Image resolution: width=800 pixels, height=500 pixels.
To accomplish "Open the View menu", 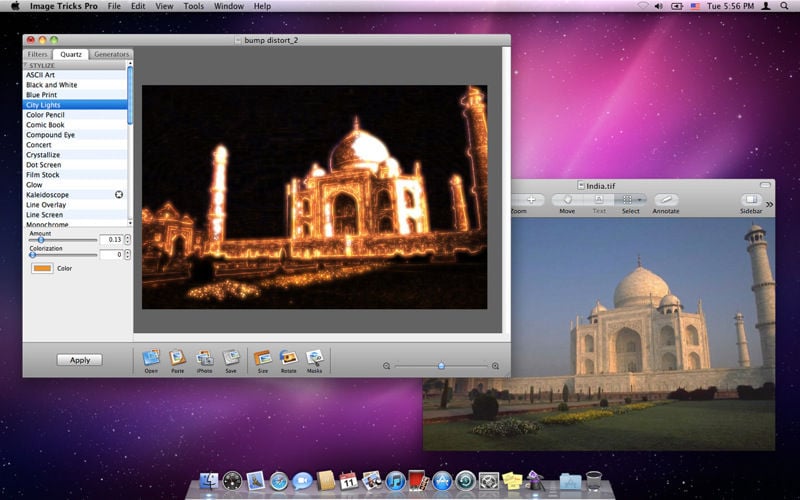I will 164,6.
